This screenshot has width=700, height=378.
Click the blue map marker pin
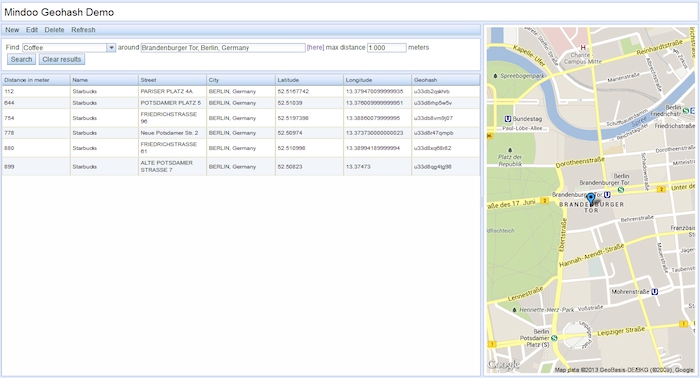coord(591,199)
